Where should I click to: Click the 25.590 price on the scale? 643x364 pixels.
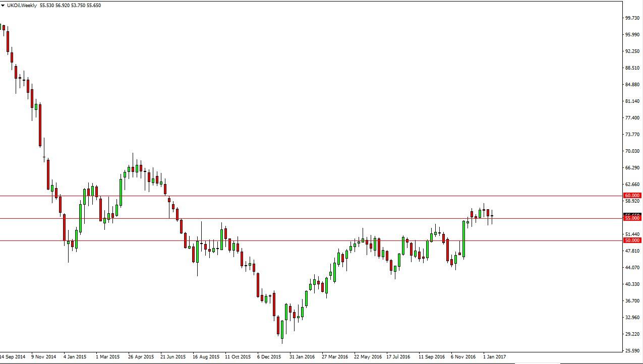coord(632,350)
